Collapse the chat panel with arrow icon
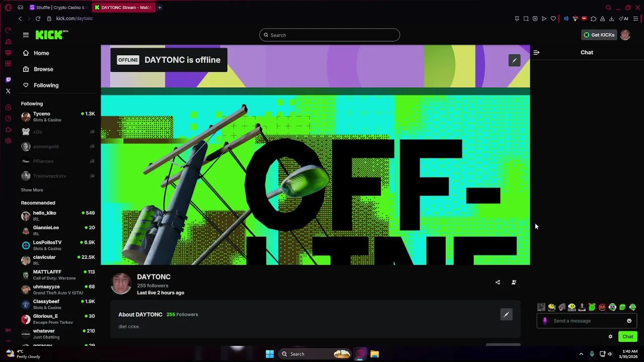The width and height of the screenshot is (644, 362). [x=536, y=52]
